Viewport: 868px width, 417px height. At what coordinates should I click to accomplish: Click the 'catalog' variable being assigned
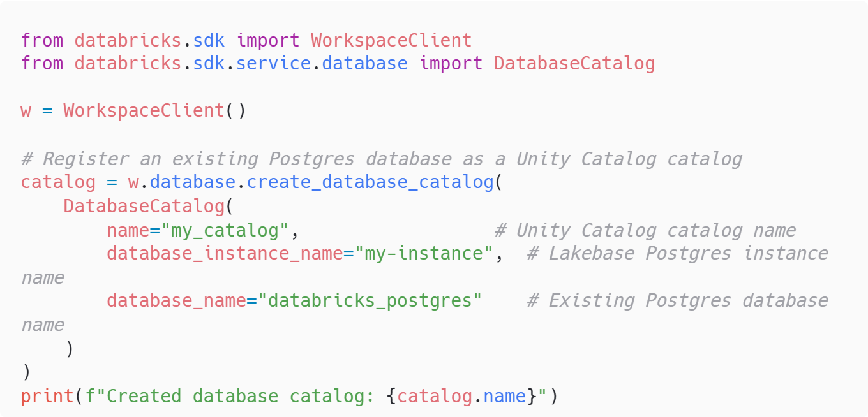point(58,182)
